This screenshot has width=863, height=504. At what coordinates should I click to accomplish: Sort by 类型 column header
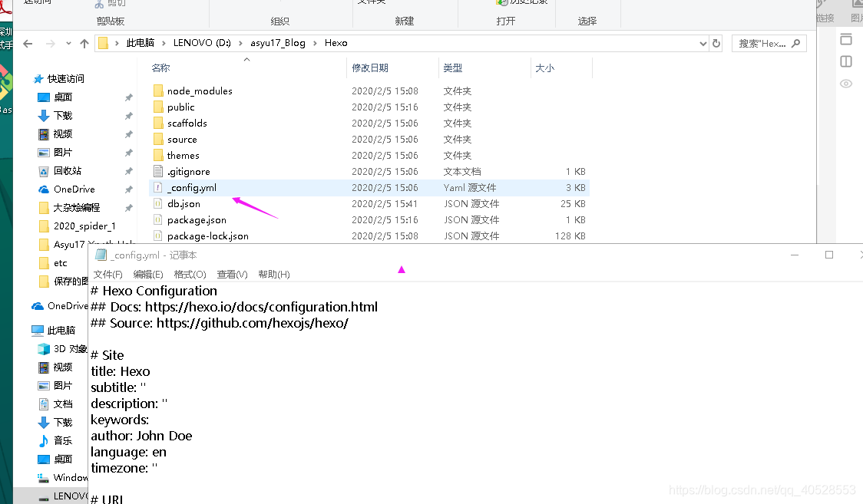coord(453,68)
